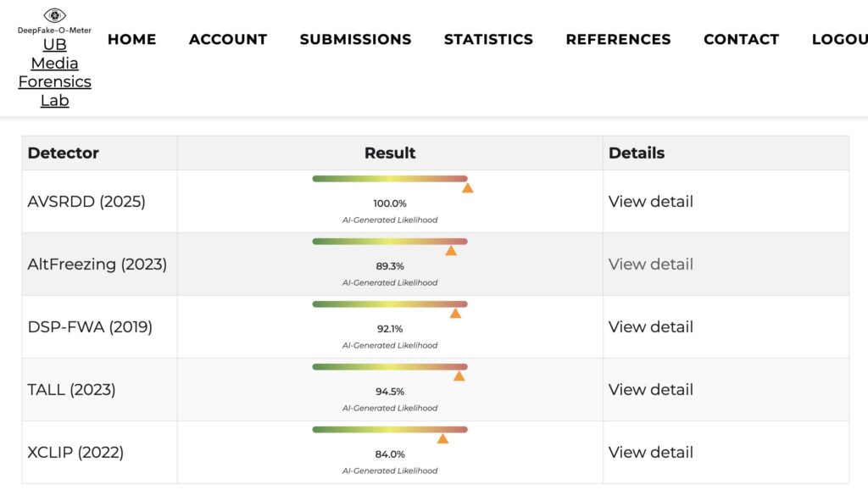Click the XCLIP orange triangle marker
Image resolution: width=868 pixels, height=490 pixels.
[442, 438]
